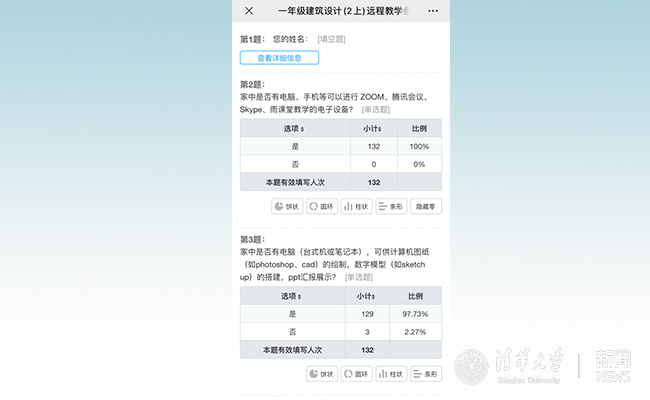This screenshot has width=650, height=400.
Task: Show pie chart (饼状) for question 2
Action: 287,207
